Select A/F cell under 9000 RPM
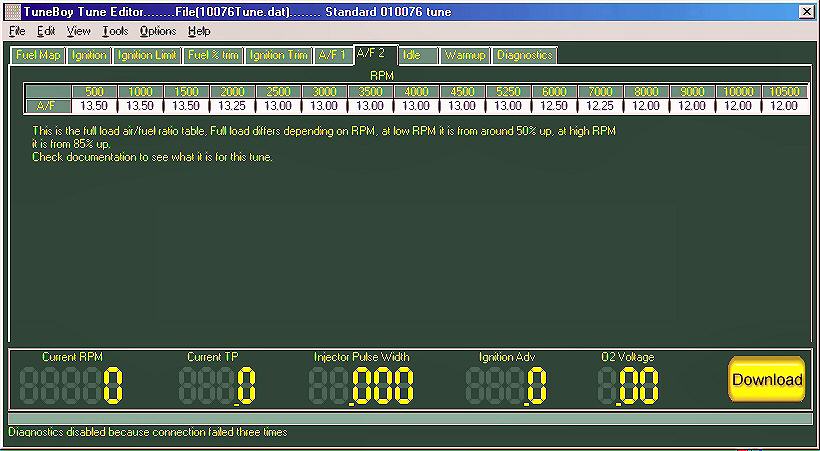Image resolution: width=820 pixels, height=451 pixels. (x=692, y=106)
